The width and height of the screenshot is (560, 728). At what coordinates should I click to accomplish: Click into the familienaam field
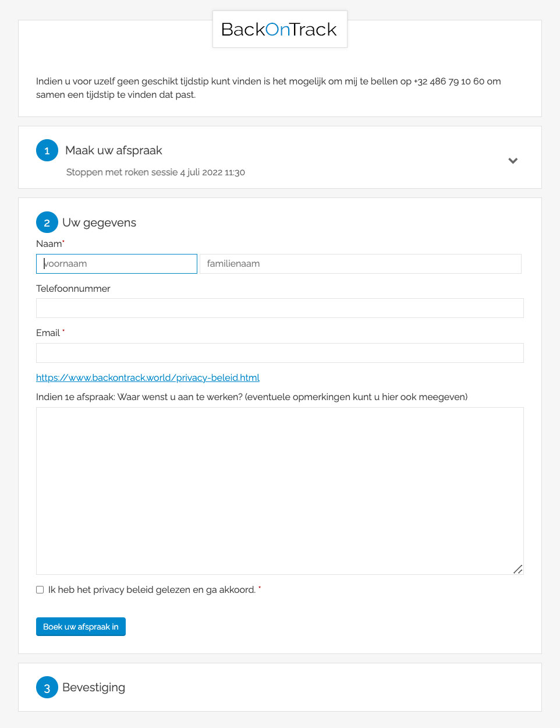360,264
